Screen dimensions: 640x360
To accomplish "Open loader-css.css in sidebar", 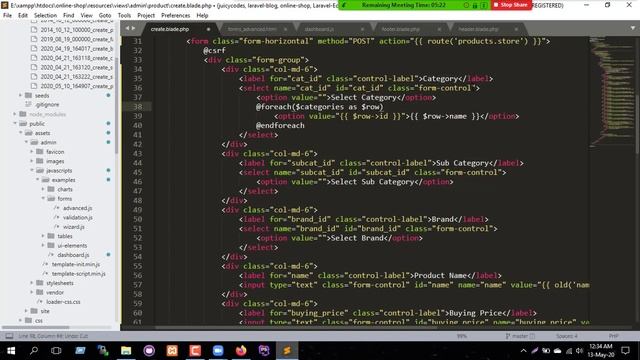I will 63,302.
